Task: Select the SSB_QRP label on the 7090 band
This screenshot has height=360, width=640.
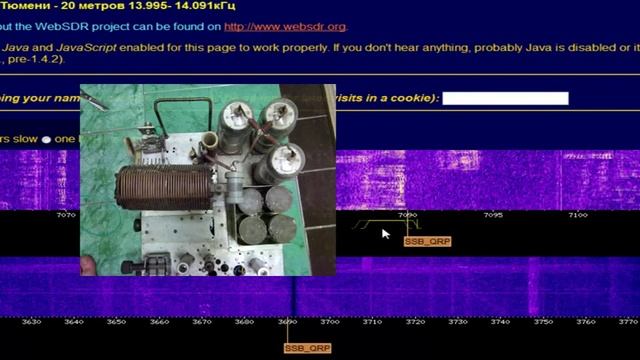Action: click(x=427, y=242)
